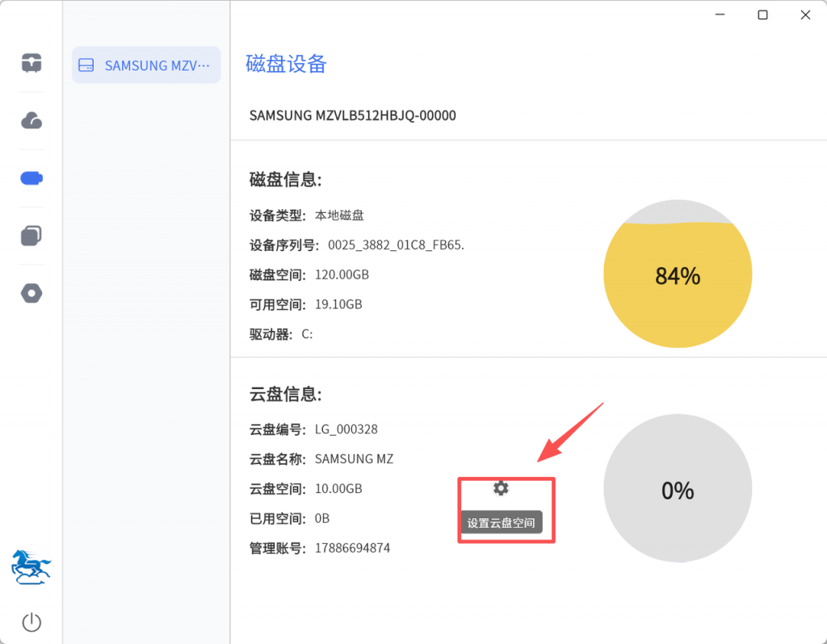Click the management account number 17886694874
The image size is (827, 644).
[352, 548]
